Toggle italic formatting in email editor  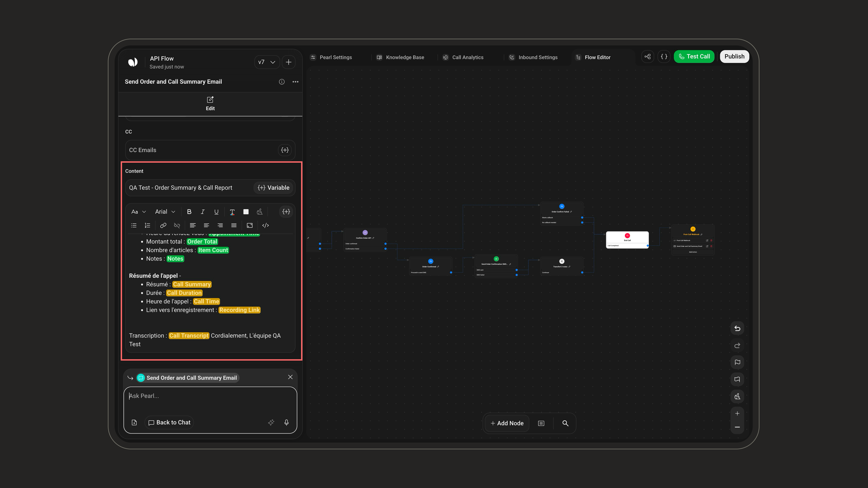point(203,212)
